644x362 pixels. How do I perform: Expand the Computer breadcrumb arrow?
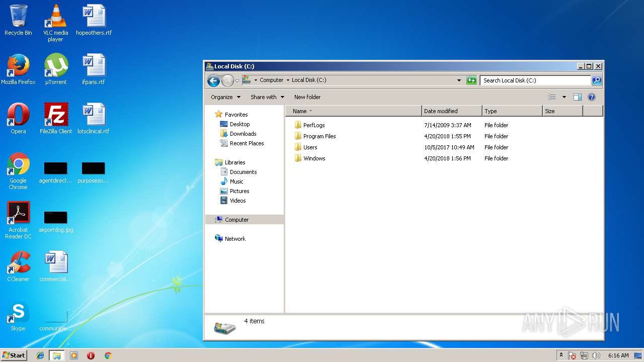(x=288, y=80)
